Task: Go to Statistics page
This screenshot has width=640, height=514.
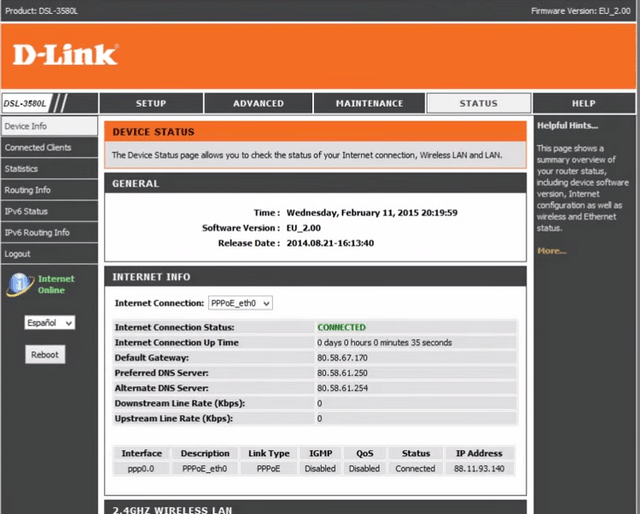Action: pos(49,169)
